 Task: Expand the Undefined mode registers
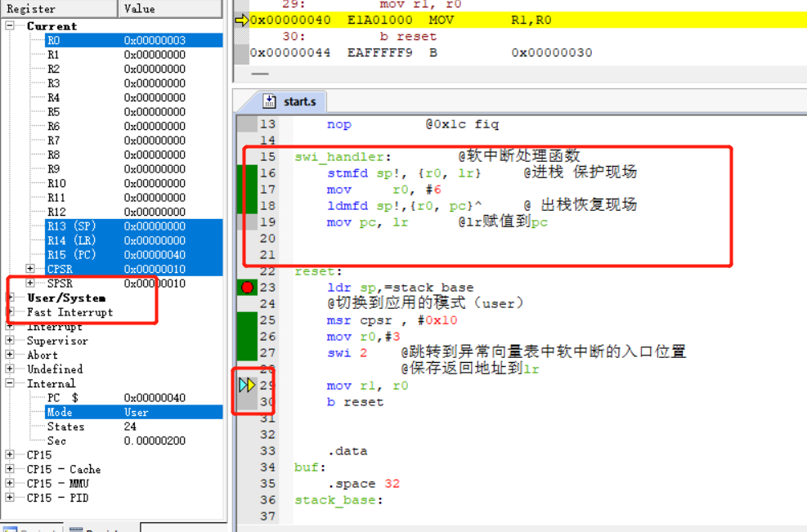[x=10, y=369]
